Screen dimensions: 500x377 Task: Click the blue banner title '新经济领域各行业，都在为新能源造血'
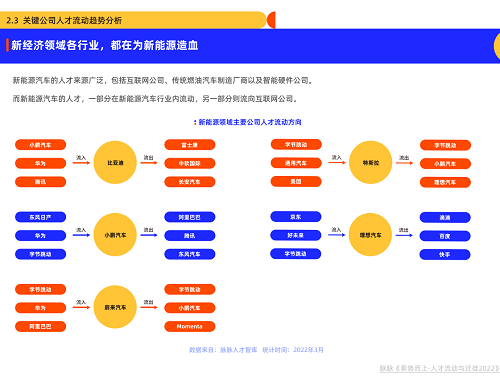105,45
